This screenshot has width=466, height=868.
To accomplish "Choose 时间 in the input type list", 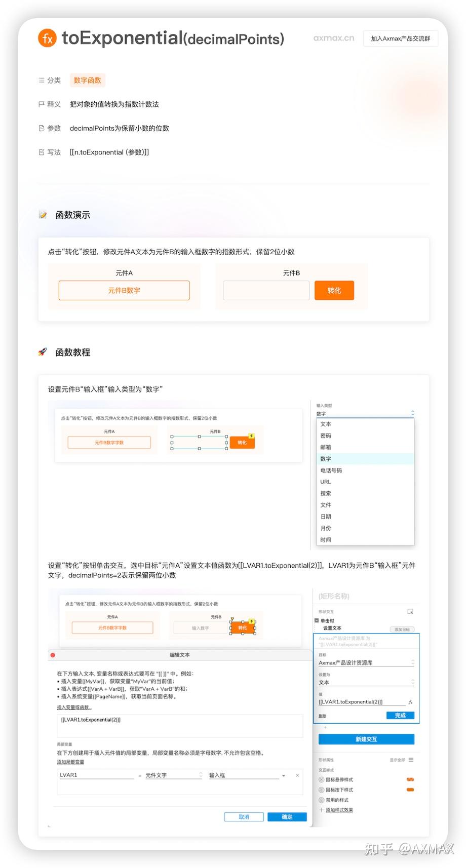I will [x=365, y=540].
